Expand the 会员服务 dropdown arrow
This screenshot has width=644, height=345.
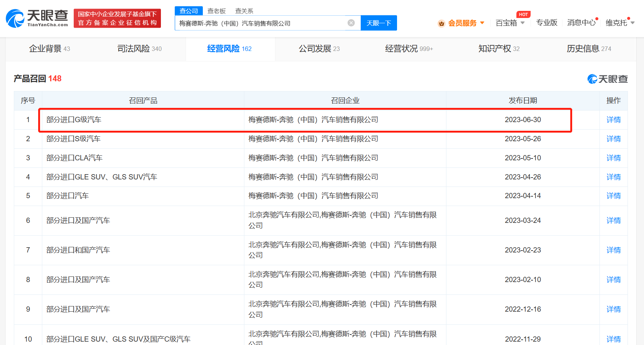[x=482, y=23]
